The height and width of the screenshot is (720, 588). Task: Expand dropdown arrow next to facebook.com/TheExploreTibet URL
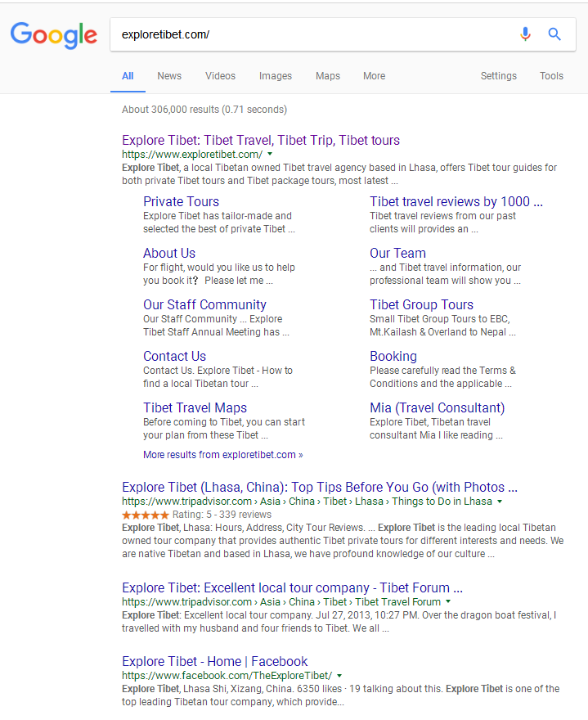(339, 676)
